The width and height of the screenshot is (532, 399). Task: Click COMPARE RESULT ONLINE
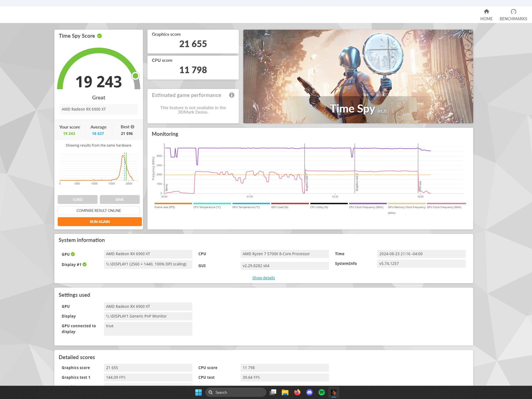98,210
